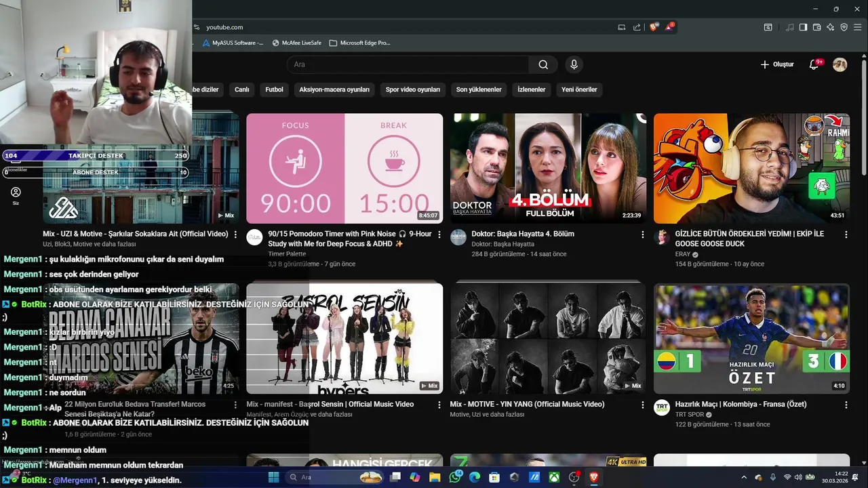Screen dimensions: 868x488
Task: Open the tab search icon in Brave toolbar
Action: (x=768, y=27)
